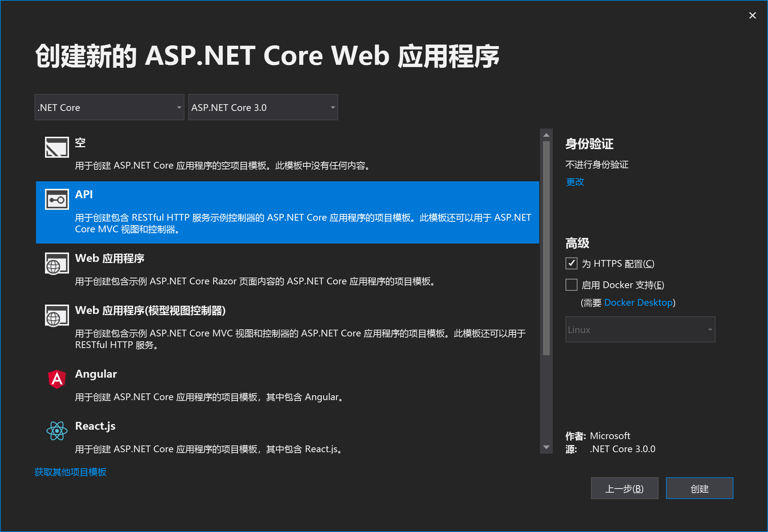The height and width of the screenshot is (532, 768).
Task: Click the 创建 button
Action: pyautogui.click(x=699, y=489)
